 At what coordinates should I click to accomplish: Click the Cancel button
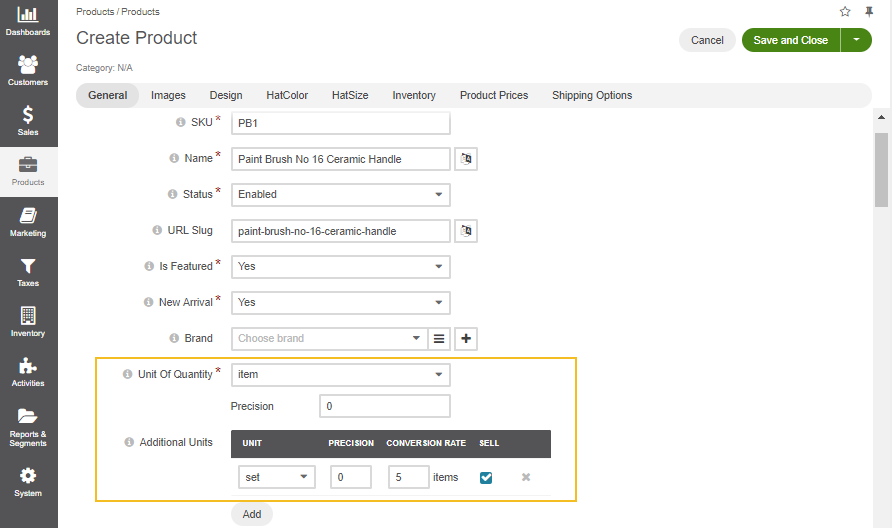coord(707,40)
